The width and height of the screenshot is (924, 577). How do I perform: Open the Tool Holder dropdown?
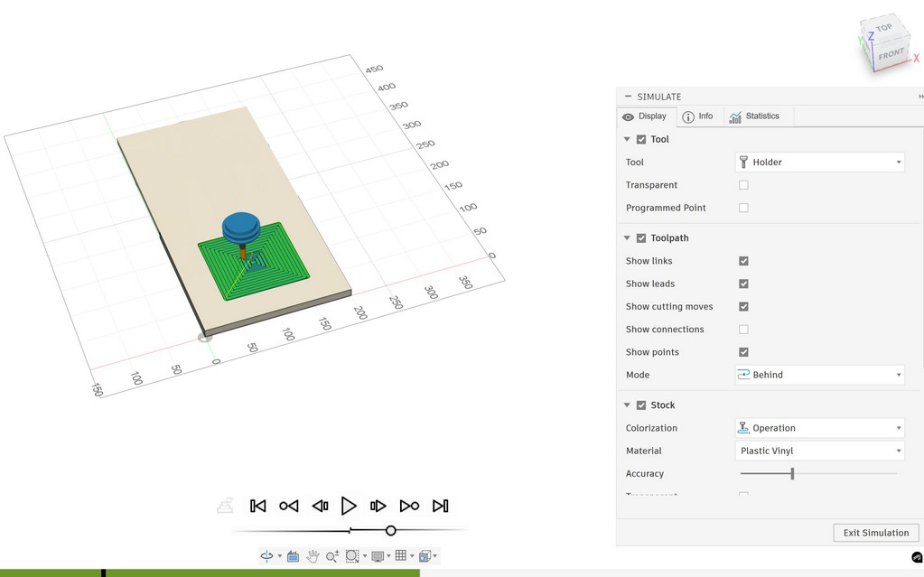pyautogui.click(x=820, y=162)
